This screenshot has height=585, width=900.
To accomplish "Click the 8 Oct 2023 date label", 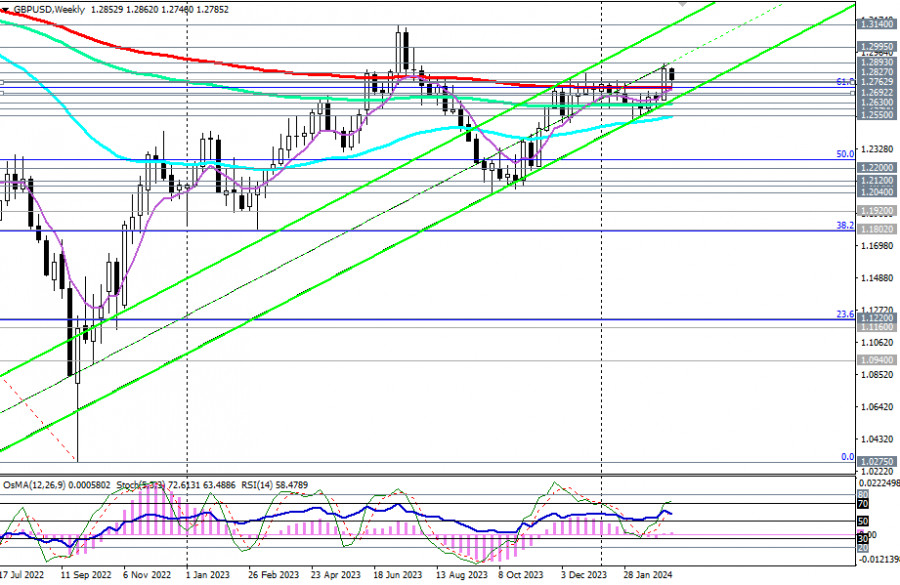I will 521,575.
